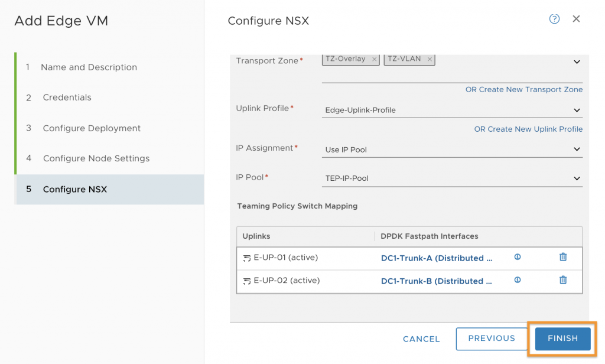Click the E-UP-01 (active) uplink text
Screen dimensions: 605x364
(285, 258)
